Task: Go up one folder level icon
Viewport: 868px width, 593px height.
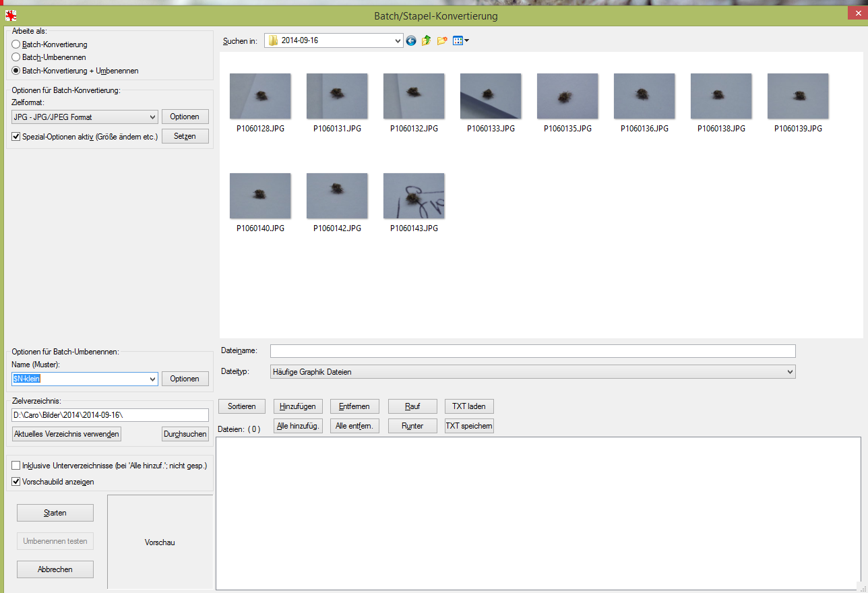Action: coord(426,41)
